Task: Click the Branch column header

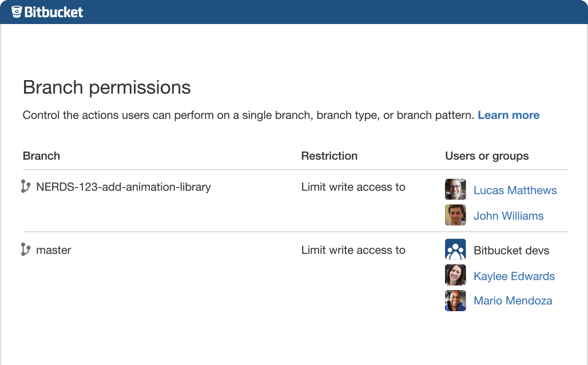Action: pos(41,156)
